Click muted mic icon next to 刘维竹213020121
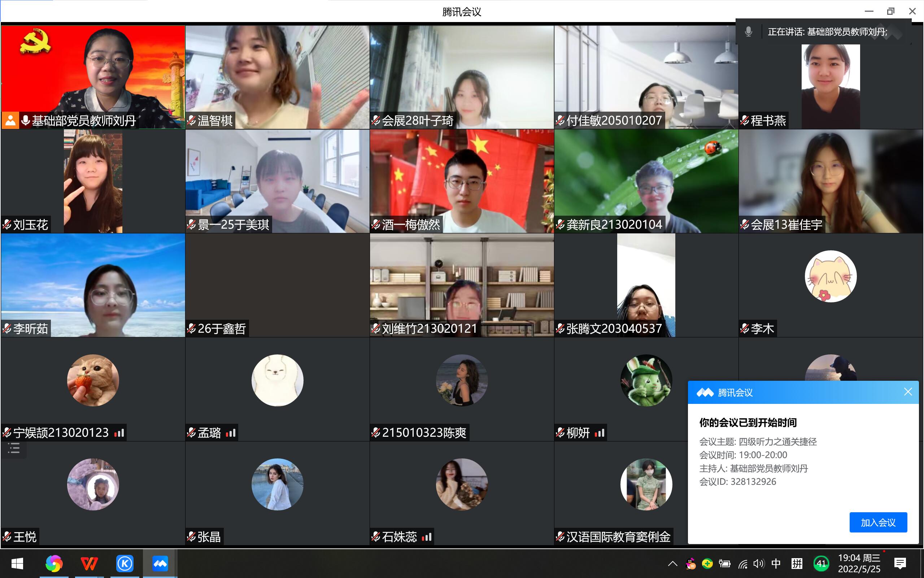 (x=376, y=329)
